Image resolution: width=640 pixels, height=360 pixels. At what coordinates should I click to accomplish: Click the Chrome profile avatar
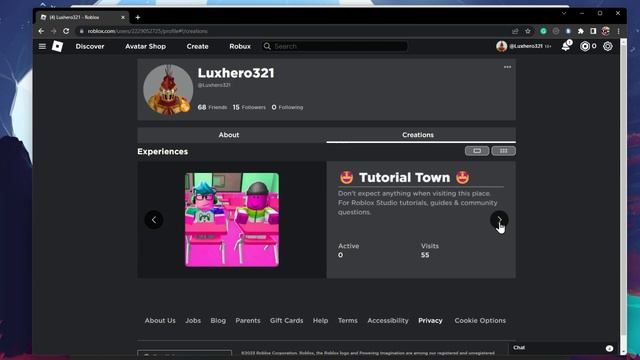point(606,31)
